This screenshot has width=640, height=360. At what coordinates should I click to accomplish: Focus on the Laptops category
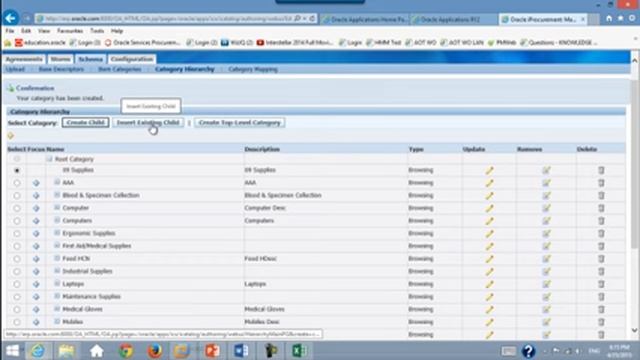click(36, 284)
